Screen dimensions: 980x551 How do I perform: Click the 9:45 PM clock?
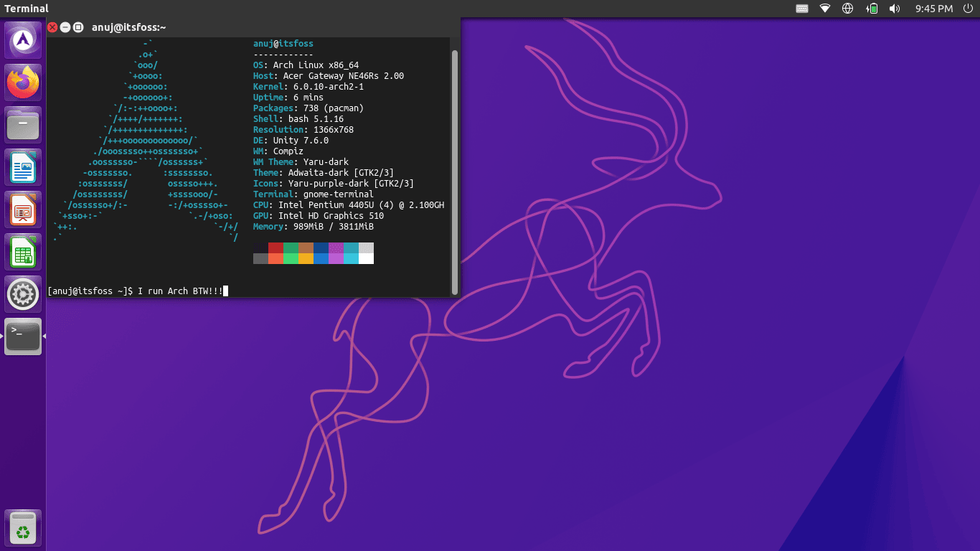(x=934, y=9)
